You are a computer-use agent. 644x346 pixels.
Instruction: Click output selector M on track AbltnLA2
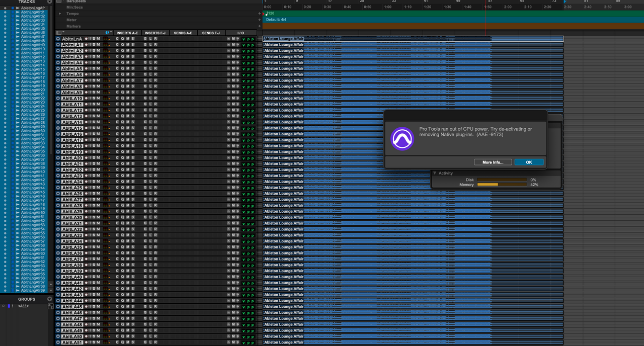coord(233,51)
